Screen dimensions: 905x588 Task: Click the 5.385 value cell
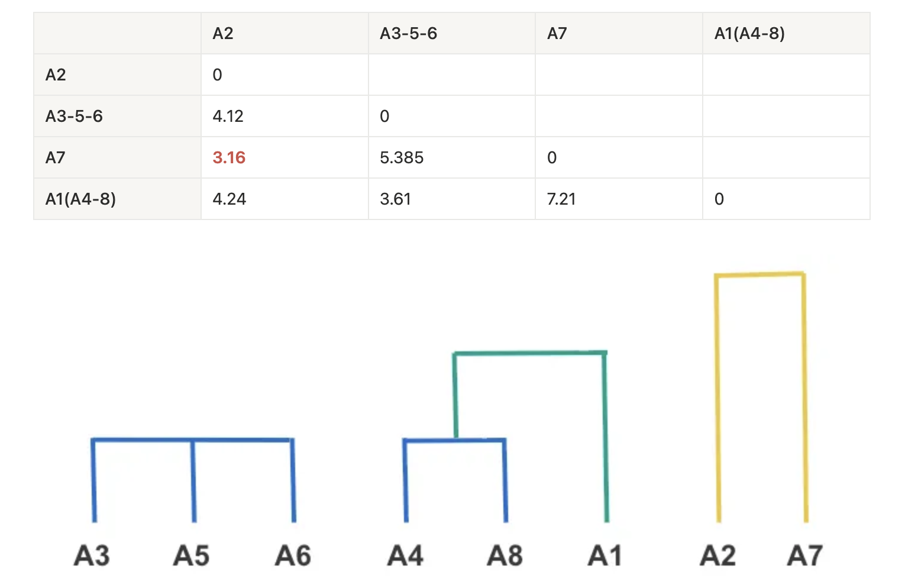(402, 157)
